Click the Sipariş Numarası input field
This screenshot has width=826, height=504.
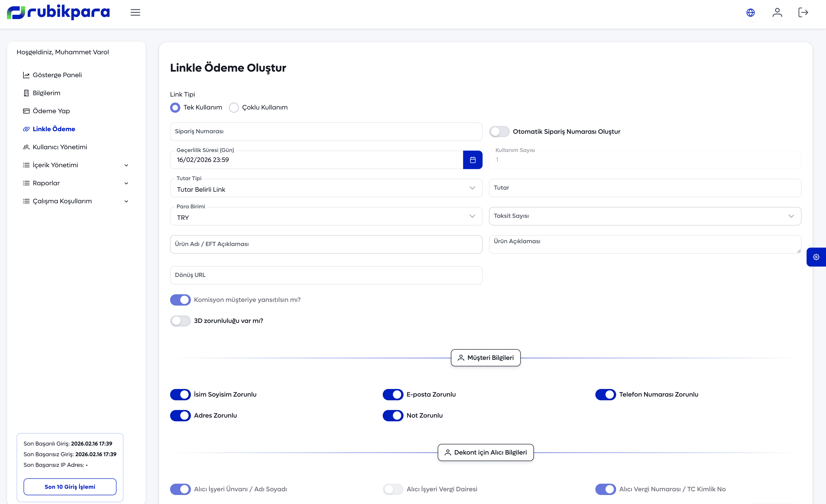click(326, 132)
